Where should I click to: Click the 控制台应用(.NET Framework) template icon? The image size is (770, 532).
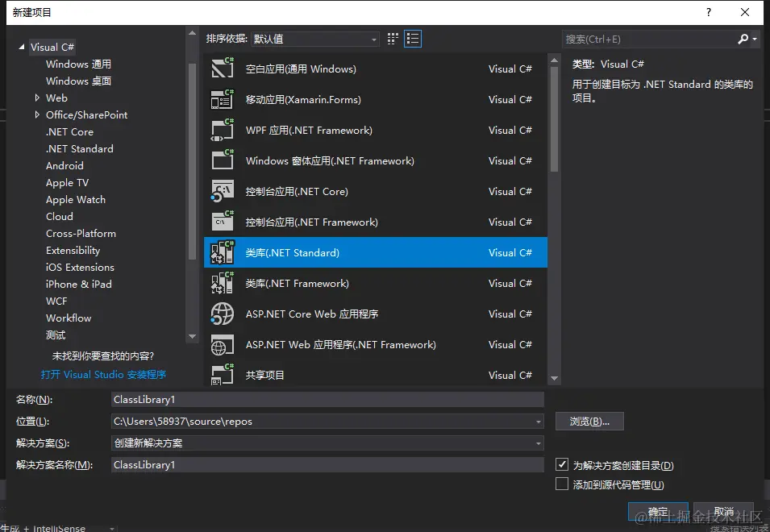point(223,222)
